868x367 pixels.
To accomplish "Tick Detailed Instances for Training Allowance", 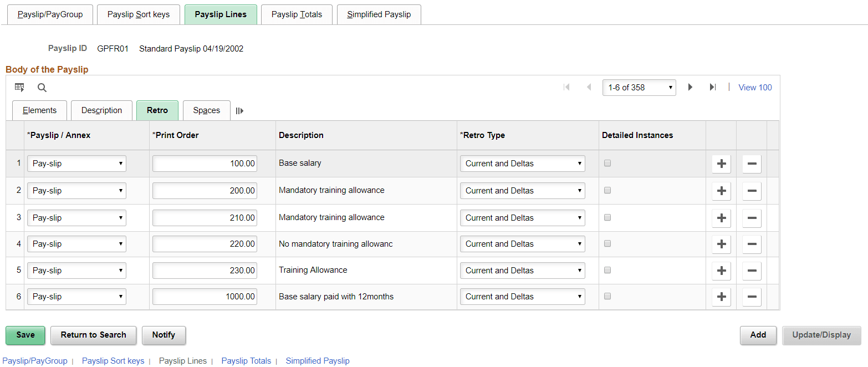I will 607,271.
